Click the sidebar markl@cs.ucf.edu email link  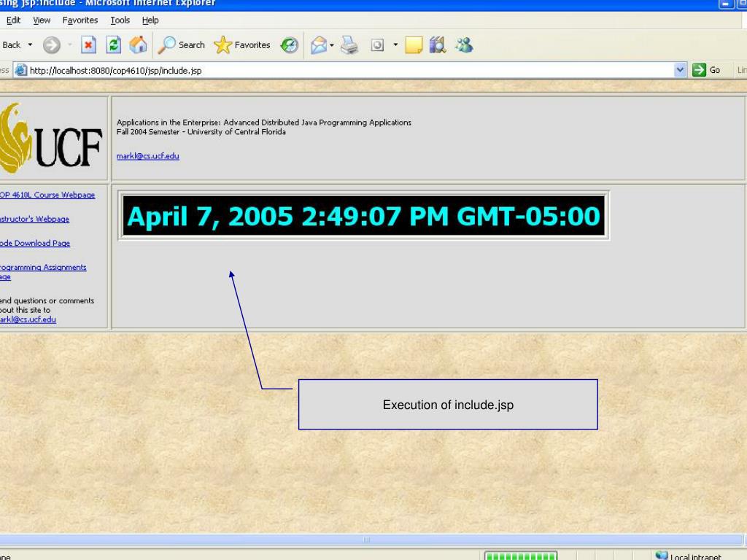coord(28,319)
